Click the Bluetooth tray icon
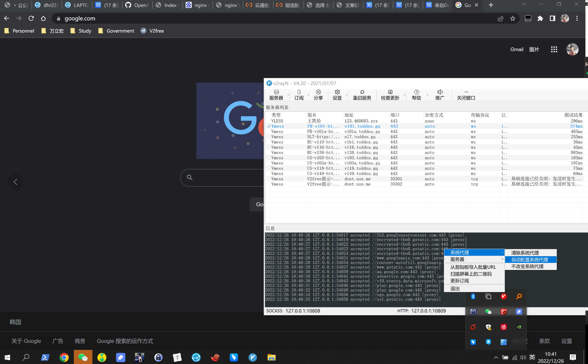 [473, 296]
